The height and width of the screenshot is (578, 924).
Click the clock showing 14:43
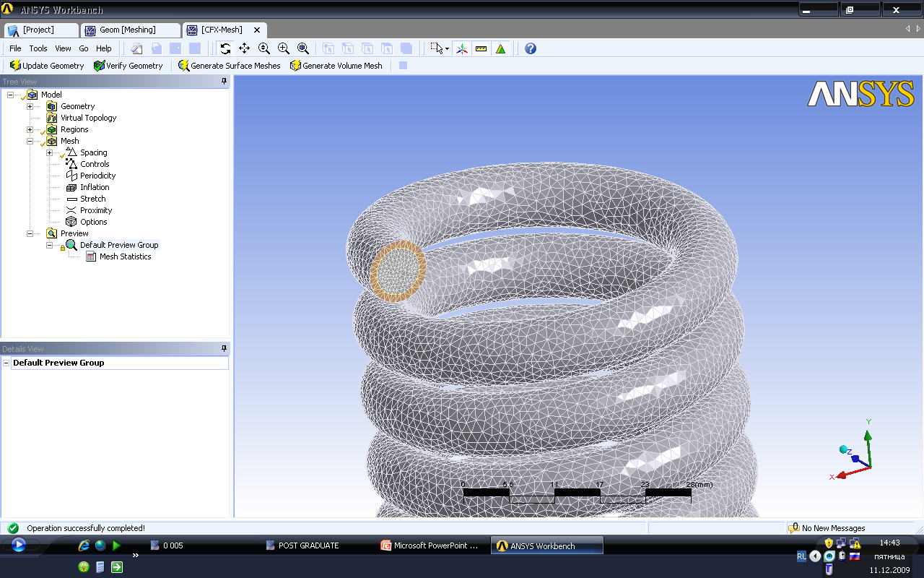pos(890,542)
